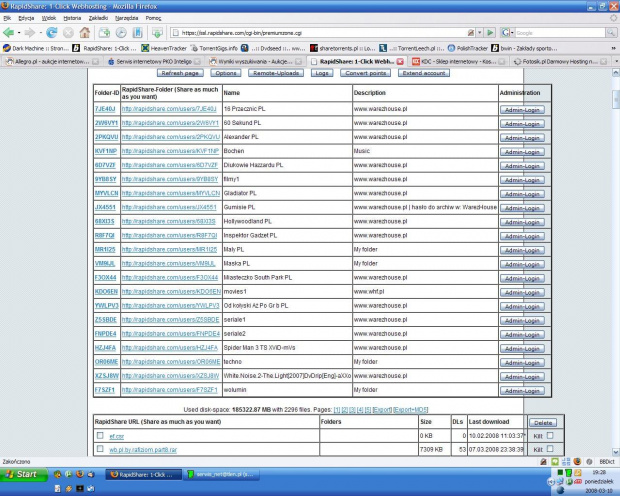
Task: Open the rapidshare.com/users/KVF1NP link
Action: coord(170,151)
